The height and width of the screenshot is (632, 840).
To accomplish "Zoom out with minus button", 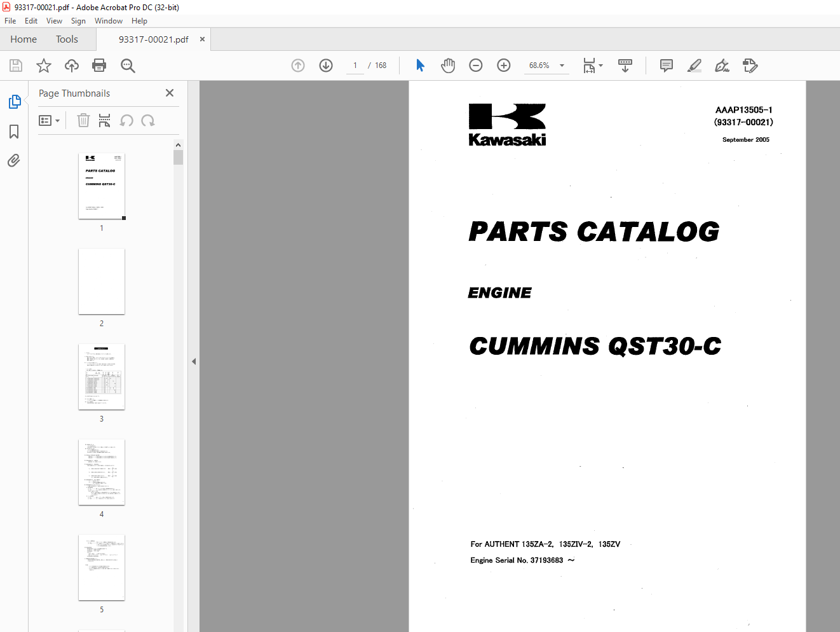I will [476, 65].
